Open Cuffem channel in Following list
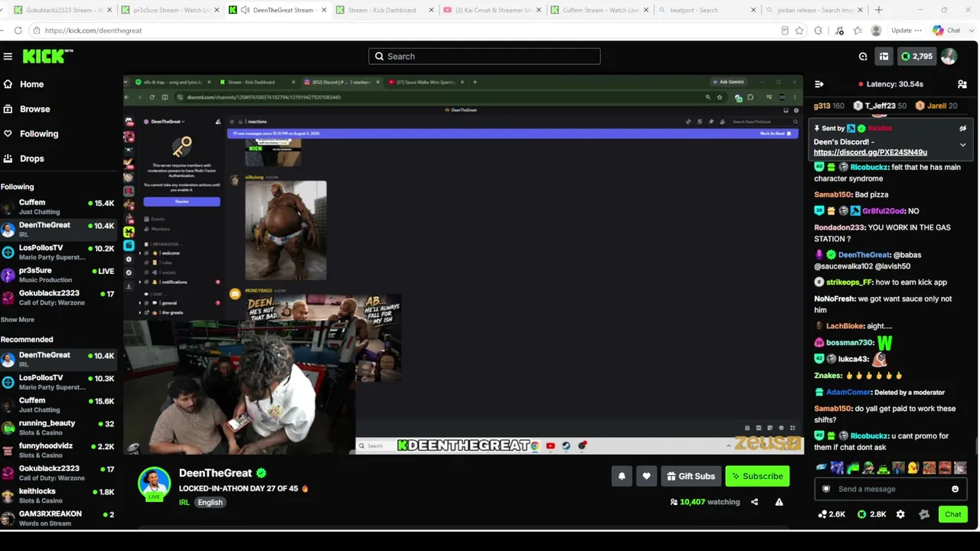Screen dimensions: 980x551 click(x=59, y=207)
